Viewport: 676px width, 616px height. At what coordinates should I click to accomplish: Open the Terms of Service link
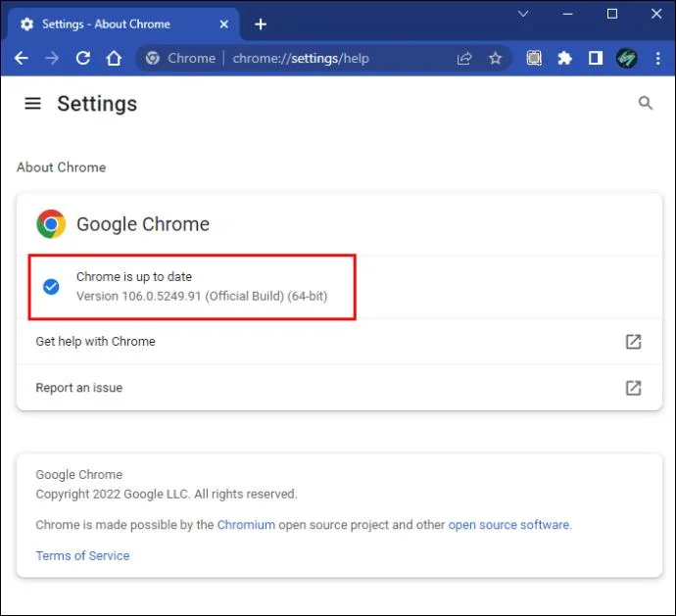[82, 555]
